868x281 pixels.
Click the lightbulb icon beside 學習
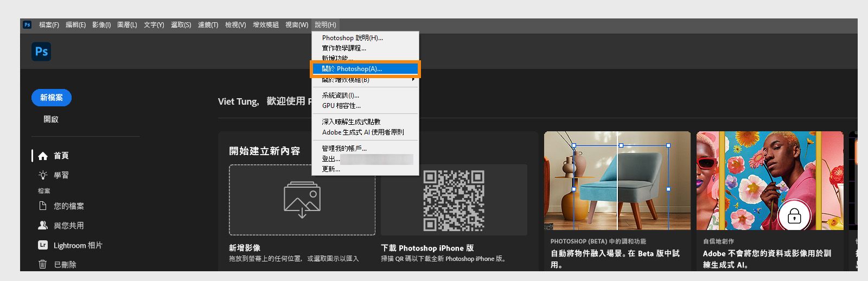click(43, 175)
